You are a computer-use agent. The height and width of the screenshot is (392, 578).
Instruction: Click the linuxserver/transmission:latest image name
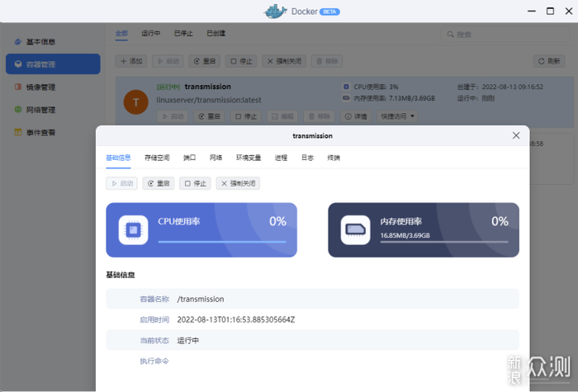tap(209, 100)
